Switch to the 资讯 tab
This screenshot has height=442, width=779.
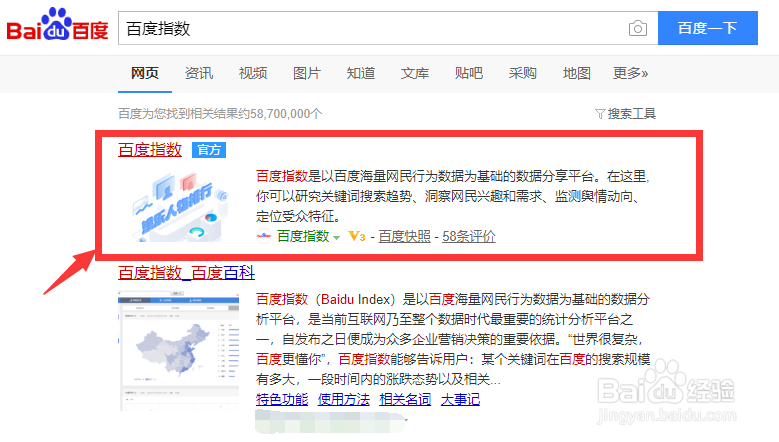199,74
